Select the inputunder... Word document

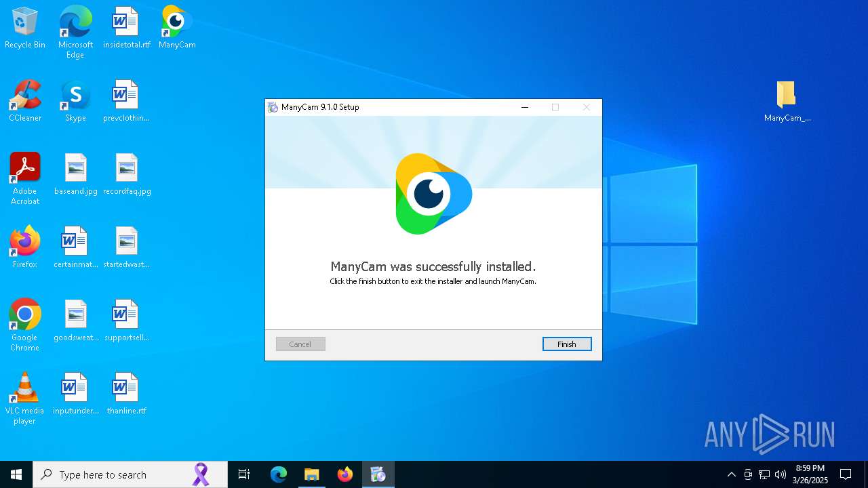pos(75,394)
